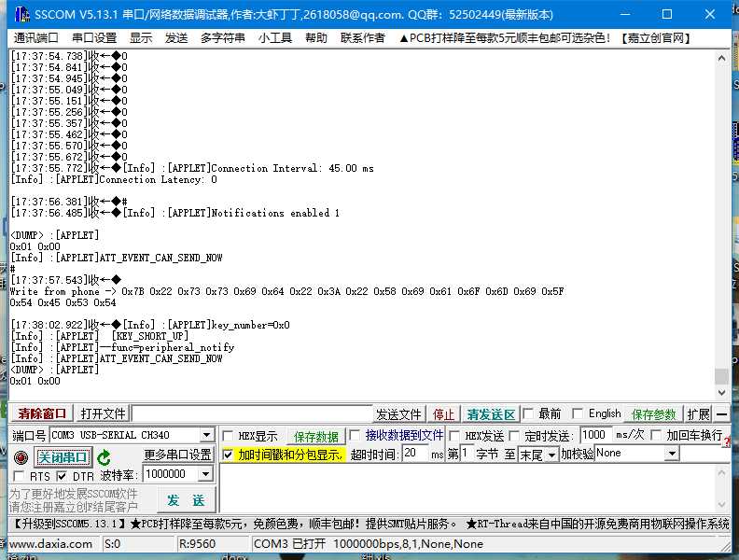
Task: Click the 保存数据 button
Action: tap(316, 437)
